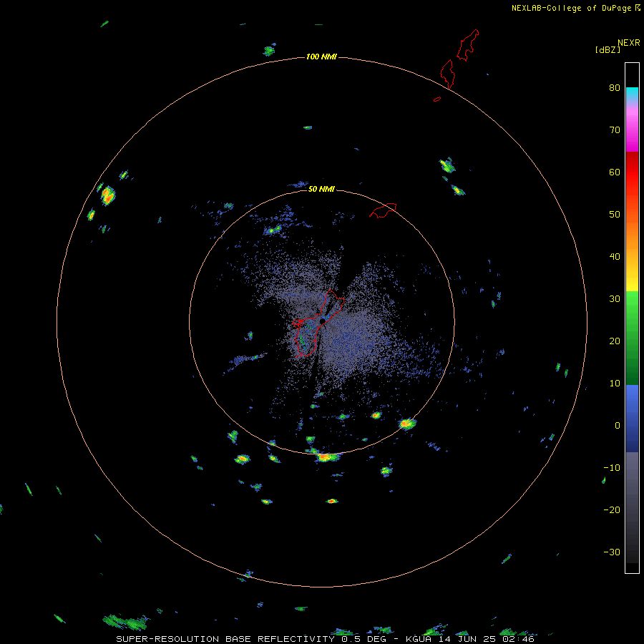Click the radar site center black dot
644x644 pixels.
click(323, 321)
